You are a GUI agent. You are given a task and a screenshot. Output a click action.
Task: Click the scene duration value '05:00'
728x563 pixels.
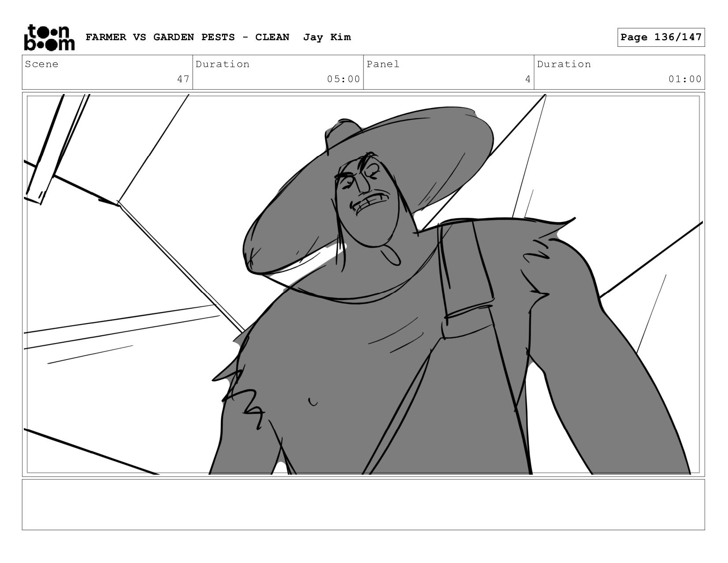[343, 79]
